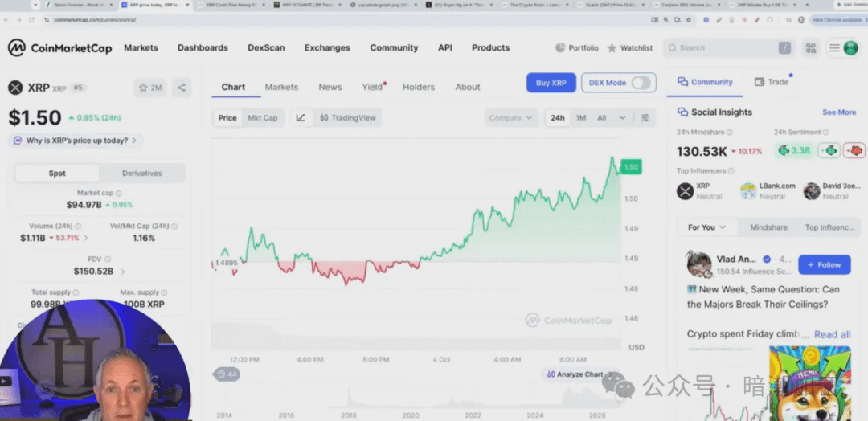Viewport: 868px width, 421px height.
Task: Click the 24h Sentiment info icon
Action: pos(826,133)
